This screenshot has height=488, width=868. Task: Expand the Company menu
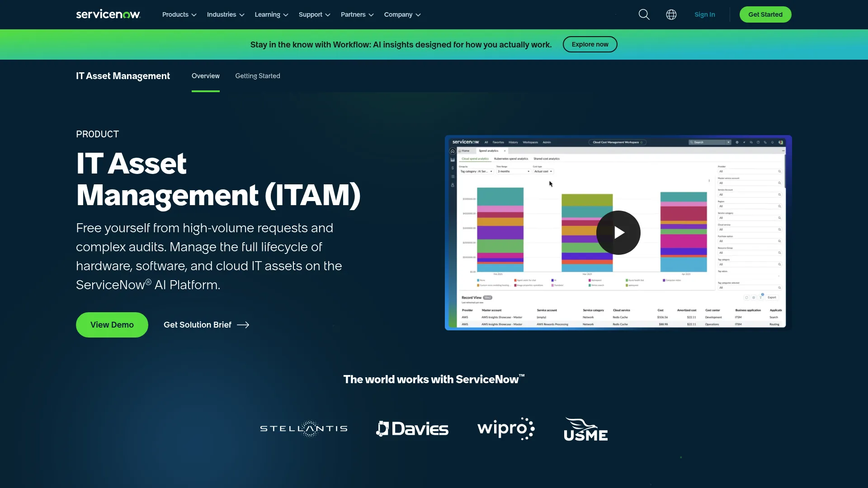tap(402, 14)
